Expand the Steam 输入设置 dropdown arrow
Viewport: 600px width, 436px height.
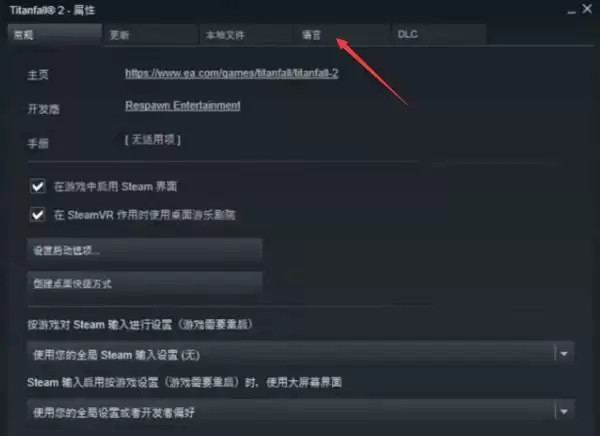(x=564, y=354)
